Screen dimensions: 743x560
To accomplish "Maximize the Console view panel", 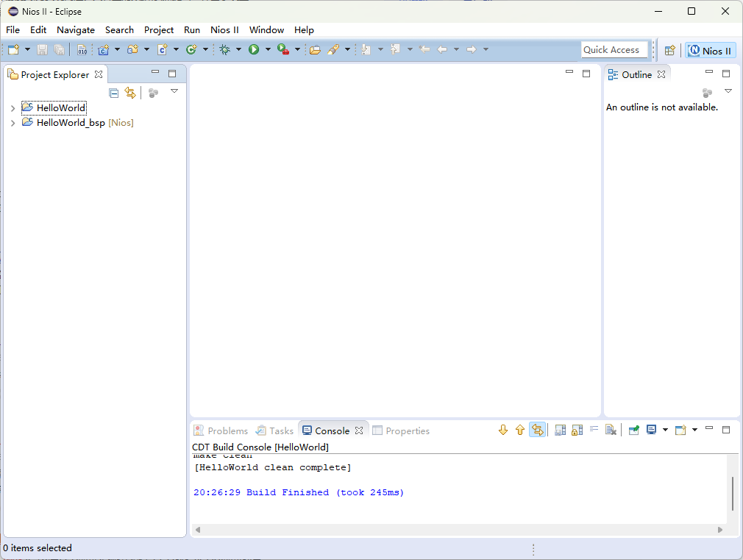I will click(726, 430).
